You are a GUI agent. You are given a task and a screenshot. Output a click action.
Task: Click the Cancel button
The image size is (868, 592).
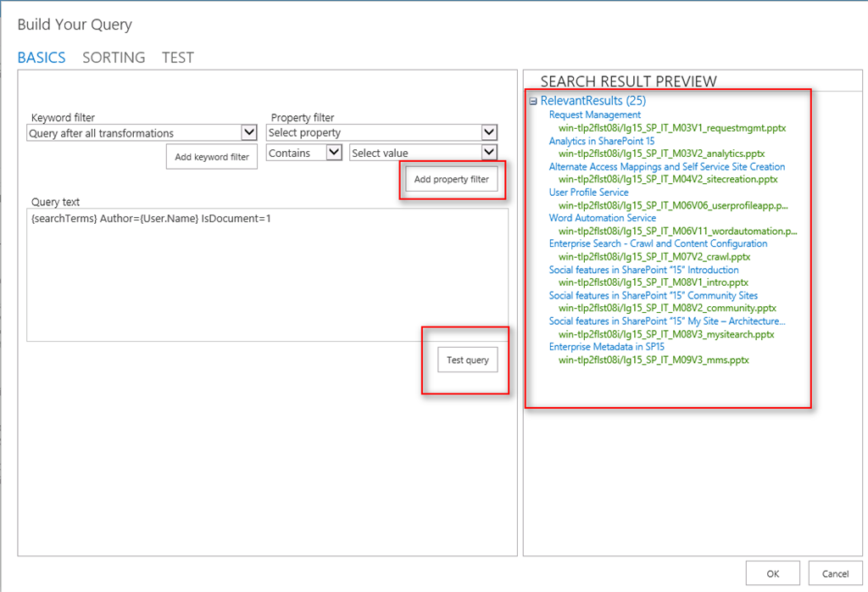[835, 573]
